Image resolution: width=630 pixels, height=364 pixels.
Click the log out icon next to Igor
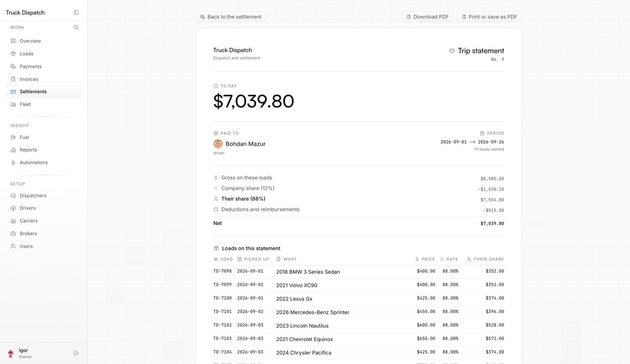click(76, 353)
